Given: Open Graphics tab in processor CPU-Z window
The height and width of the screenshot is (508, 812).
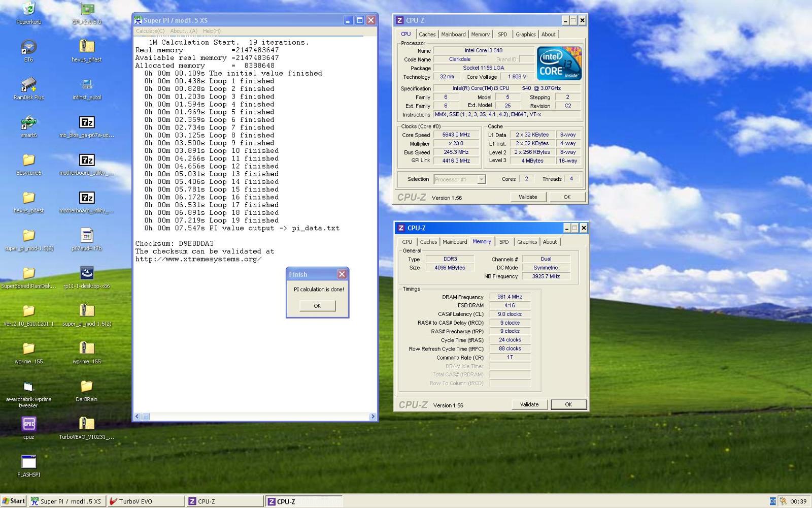Looking at the screenshot, I should [x=525, y=35].
